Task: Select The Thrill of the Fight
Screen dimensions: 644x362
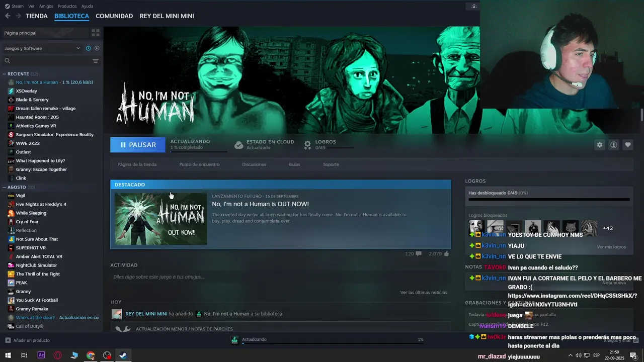Action: tap(38, 274)
